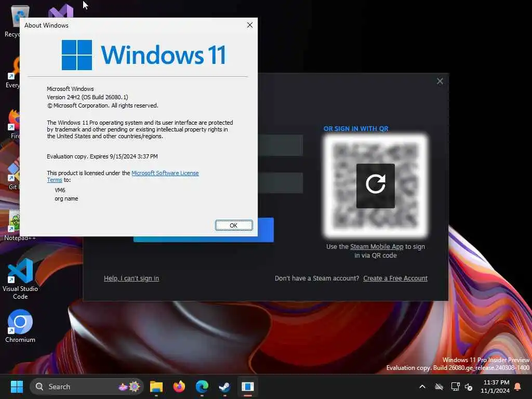Open Microsoft Edge from taskbar

(202, 387)
